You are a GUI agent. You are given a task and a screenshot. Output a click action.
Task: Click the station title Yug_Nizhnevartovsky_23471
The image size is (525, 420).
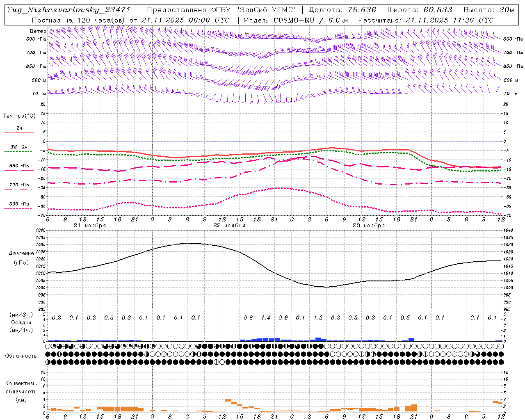[x=69, y=10]
